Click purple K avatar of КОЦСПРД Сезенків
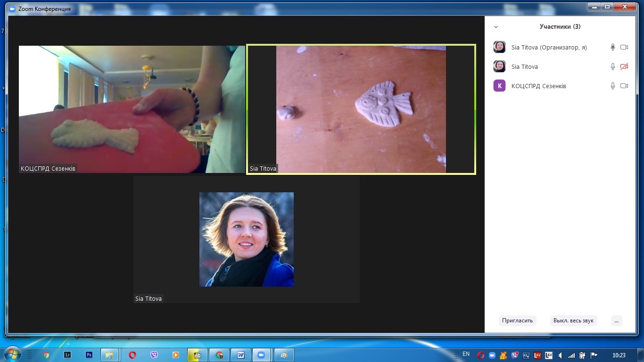 click(499, 86)
